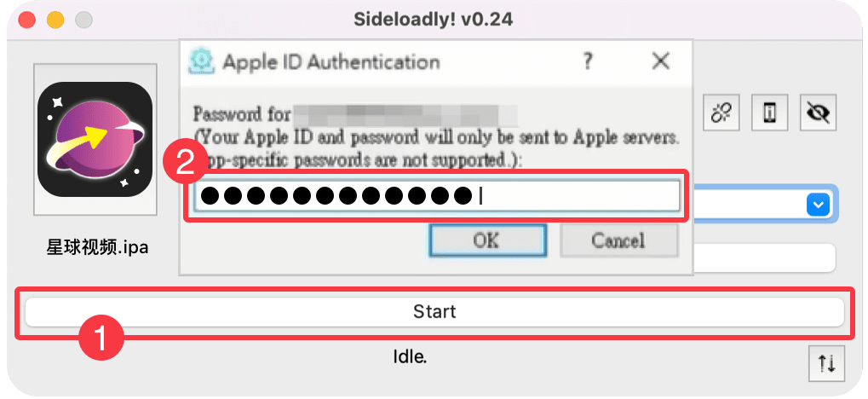868x399 pixels.
Task: Click the Apple ID text field behind dialog
Action: coord(764,257)
